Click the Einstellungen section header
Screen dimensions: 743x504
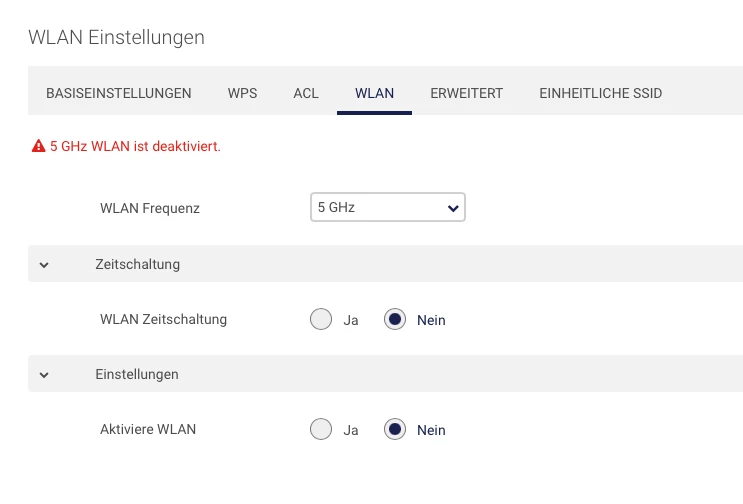point(137,375)
